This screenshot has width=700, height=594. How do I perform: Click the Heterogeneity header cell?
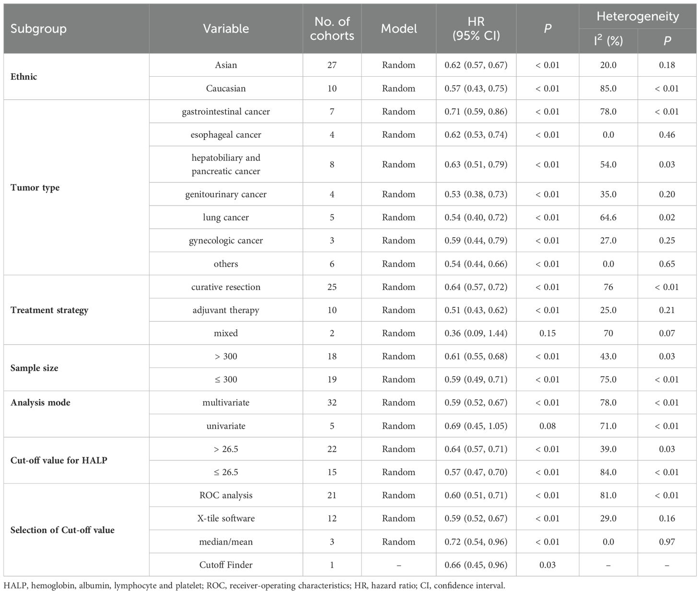point(638,17)
